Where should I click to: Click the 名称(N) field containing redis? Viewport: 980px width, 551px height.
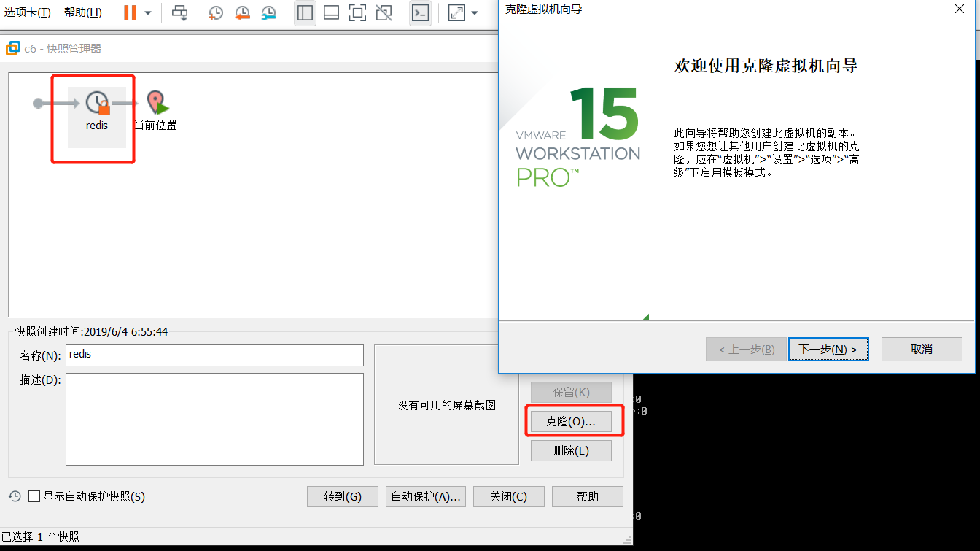click(214, 355)
